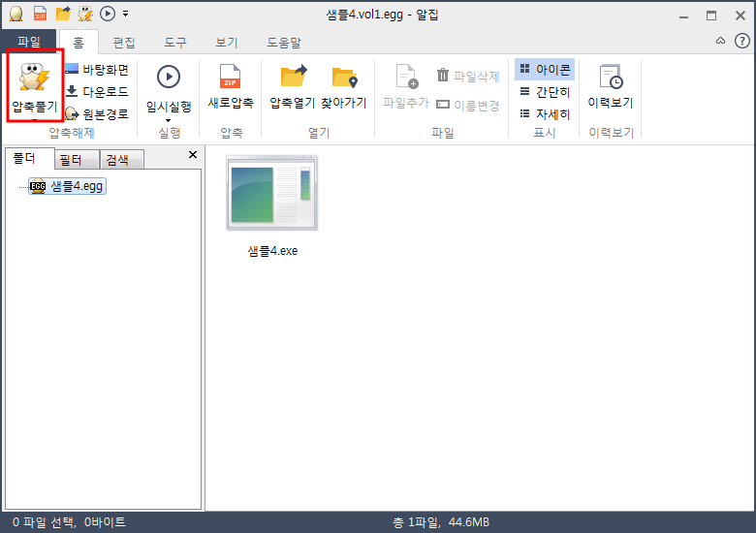Screen dimensions: 756x533
Task: Expand the 임시실행 dropdown arrow
Action: [x=169, y=120]
